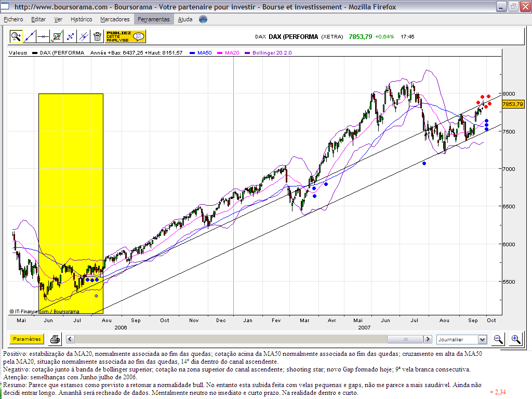Image resolution: width=532 pixels, height=399 pixels.
Task: Zoom out with the minus magnifier
Action: pos(498,339)
